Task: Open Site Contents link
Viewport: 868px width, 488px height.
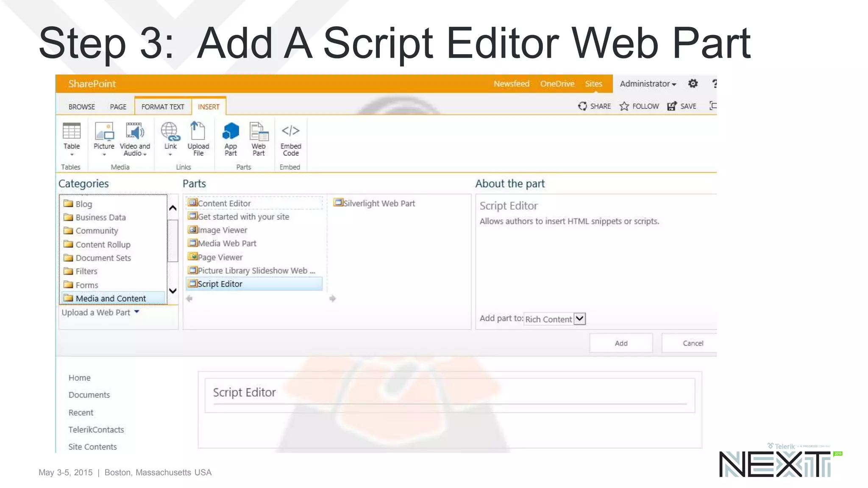Action: tap(92, 447)
